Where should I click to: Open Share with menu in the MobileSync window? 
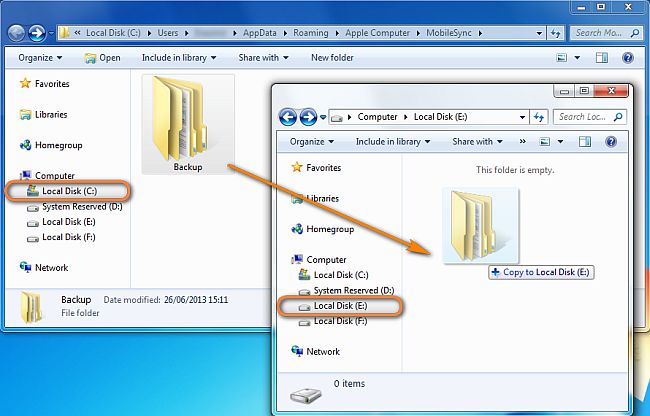click(263, 58)
